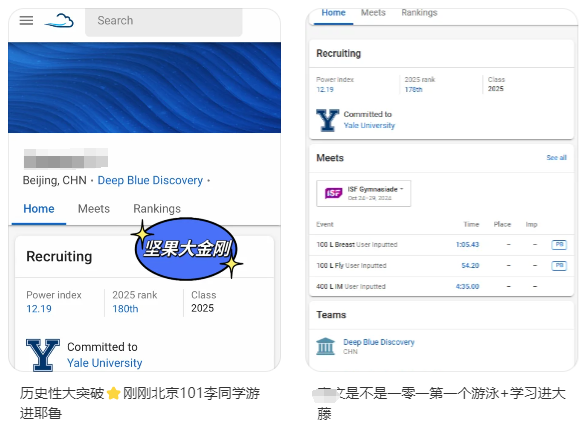Click the Yale University link in left card
This screenshot has height=426, width=581.
pos(104,363)
